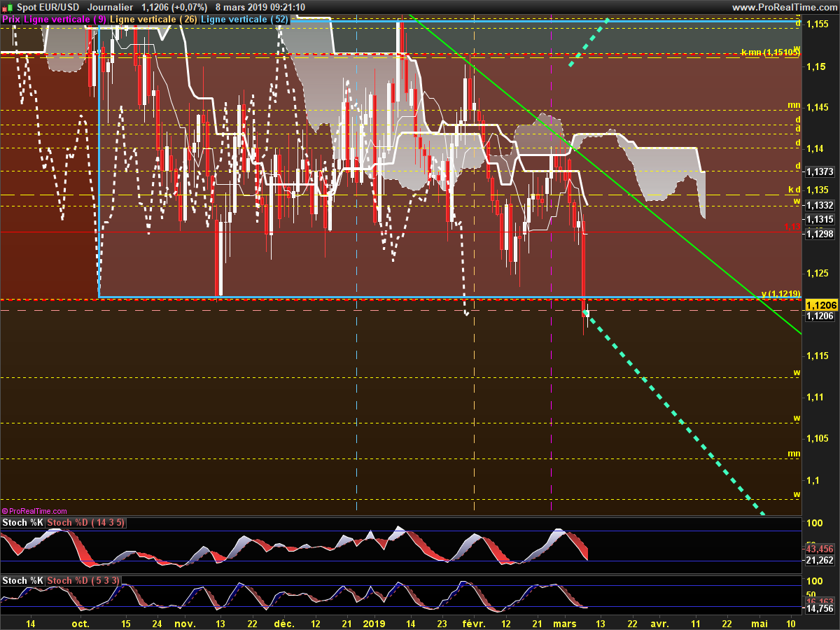Screen dimensions: 840x630
Task: Select the 1,1332 price tag on the axis
Action: coord(819,205)
